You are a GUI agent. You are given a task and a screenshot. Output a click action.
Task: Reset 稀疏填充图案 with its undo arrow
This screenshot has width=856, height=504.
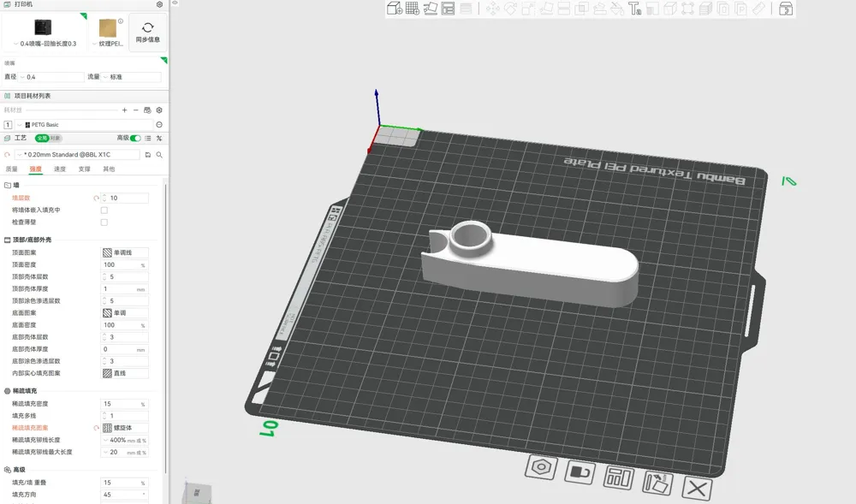(x=96, y=428)
